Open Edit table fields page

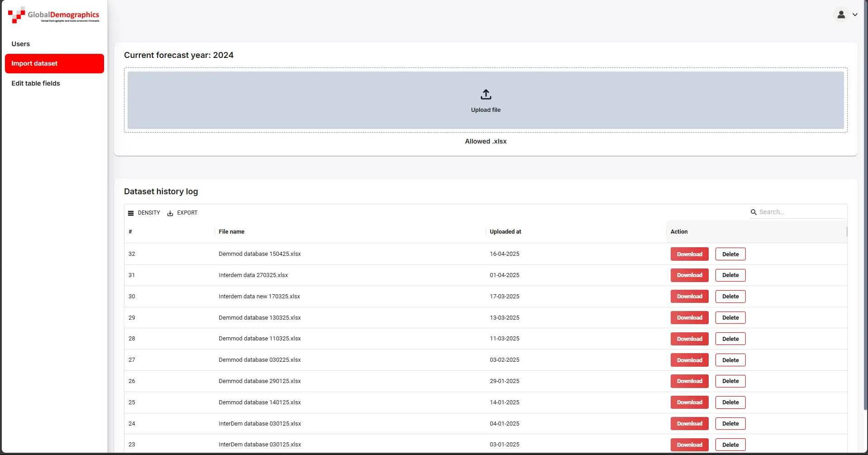(36, 83)
